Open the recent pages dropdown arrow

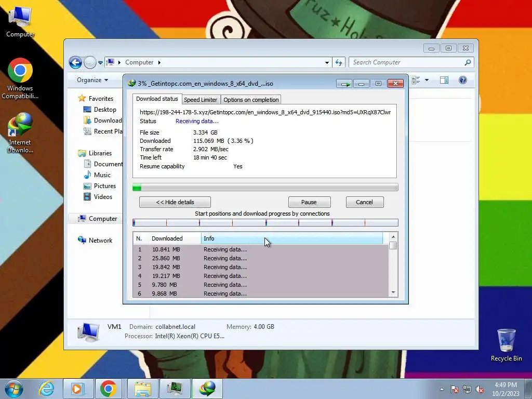(100, 62)
